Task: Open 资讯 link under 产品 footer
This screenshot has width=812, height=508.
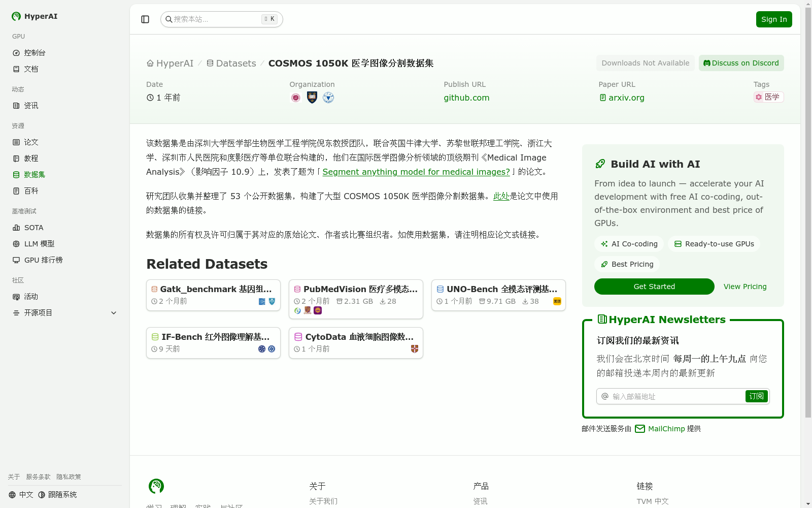Action: (x=480, y=501)
